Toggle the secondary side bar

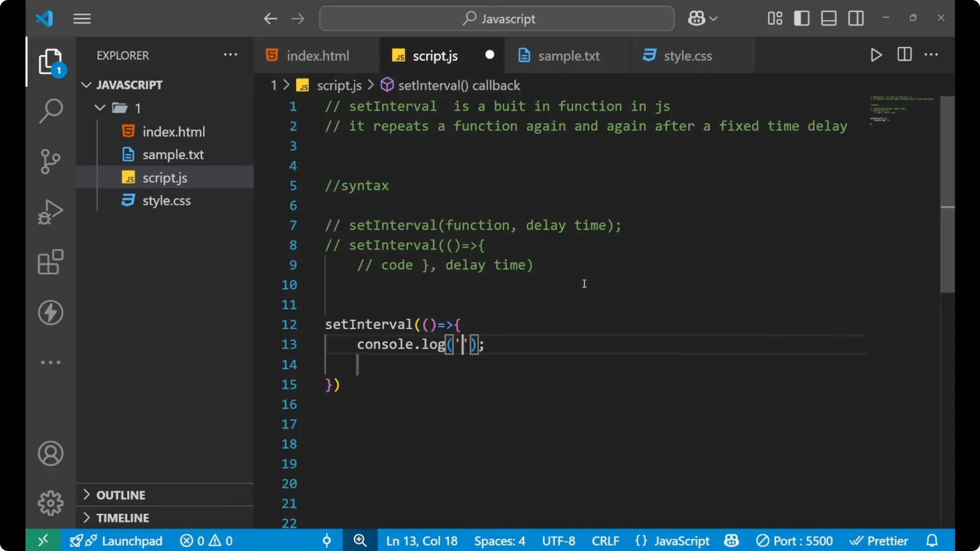pos(855,18)
